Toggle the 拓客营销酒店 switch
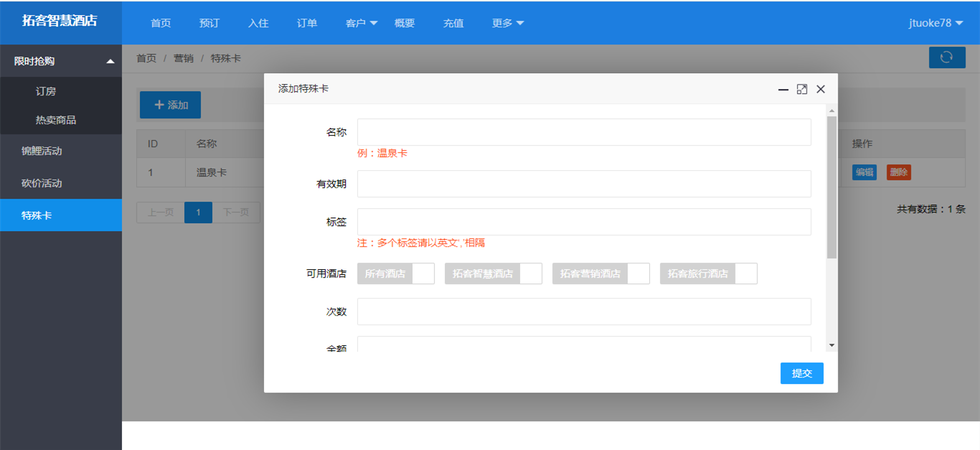 pyautogui.click(x=601, y=273)
